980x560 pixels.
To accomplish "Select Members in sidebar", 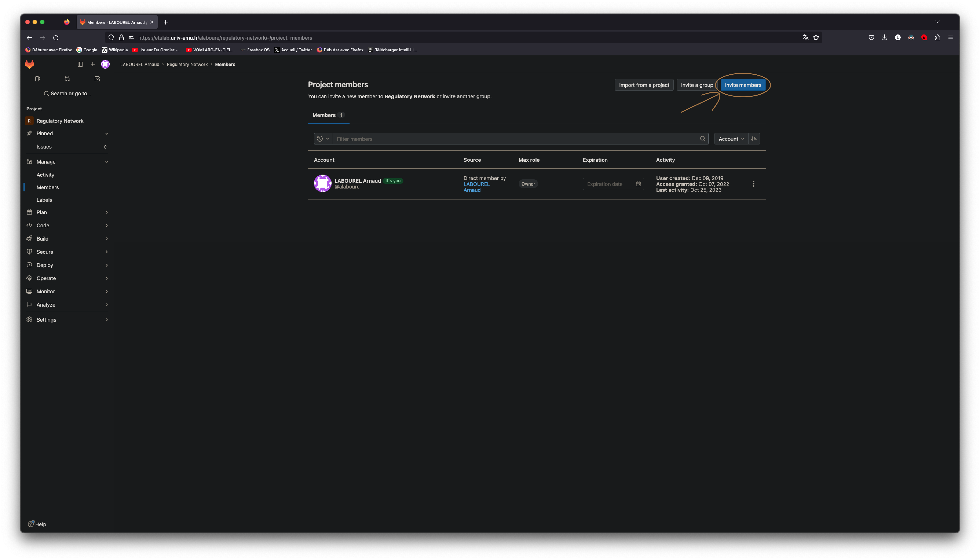I will (68, 187).
